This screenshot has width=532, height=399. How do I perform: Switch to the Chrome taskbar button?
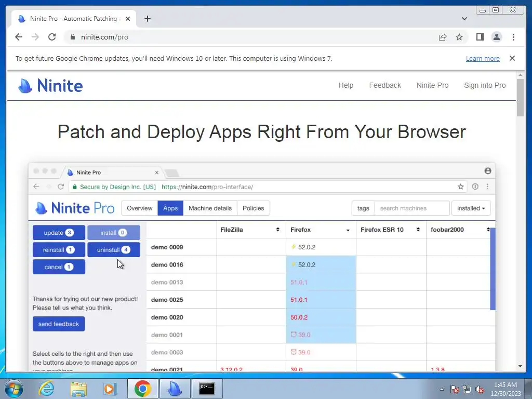pos(142,389)
